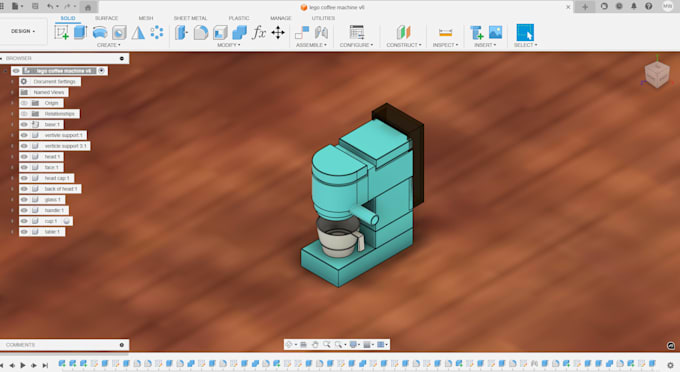
Task: Click the Undo arrow
Action: [x=50, y=7]
